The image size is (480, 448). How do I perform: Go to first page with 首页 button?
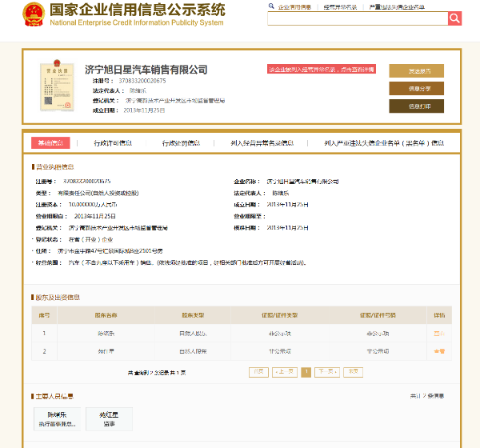pos(258,372)
